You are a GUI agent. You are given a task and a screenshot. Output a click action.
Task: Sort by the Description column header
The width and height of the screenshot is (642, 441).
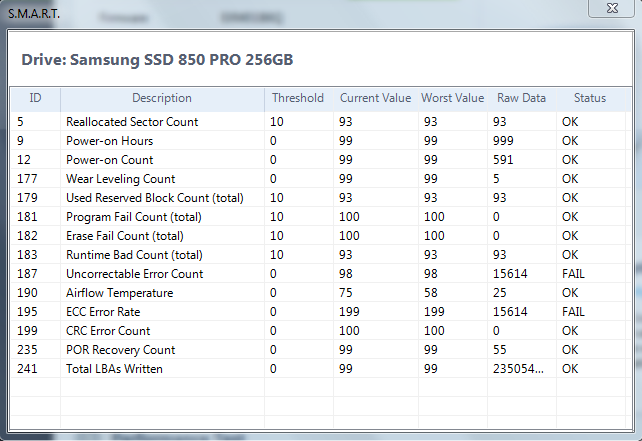(x=162, y=98)
